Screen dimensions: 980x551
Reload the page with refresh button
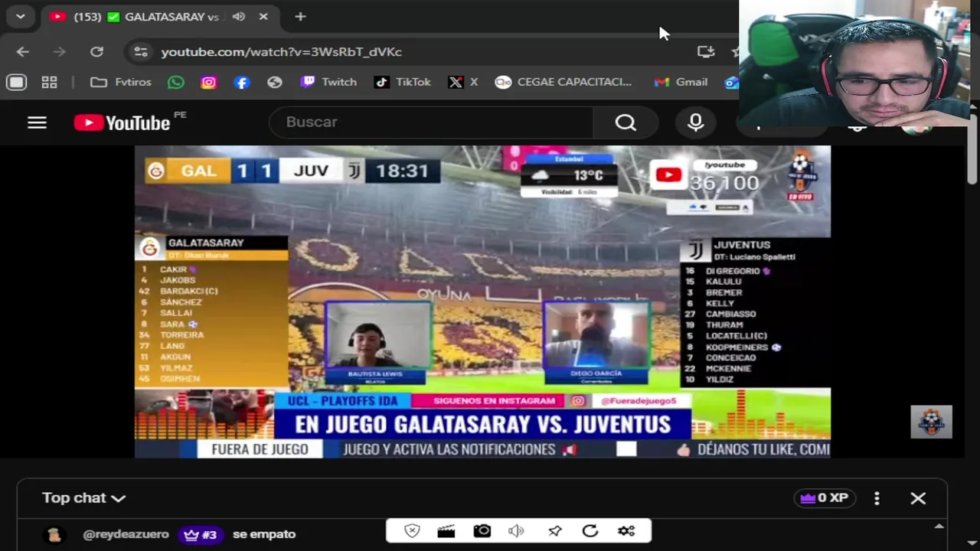(x=96, y=51)
